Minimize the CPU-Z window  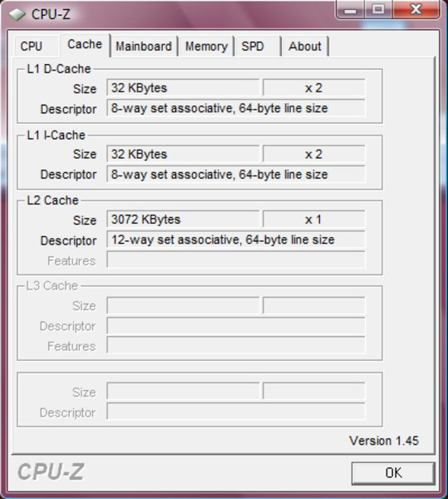(350, 10)
